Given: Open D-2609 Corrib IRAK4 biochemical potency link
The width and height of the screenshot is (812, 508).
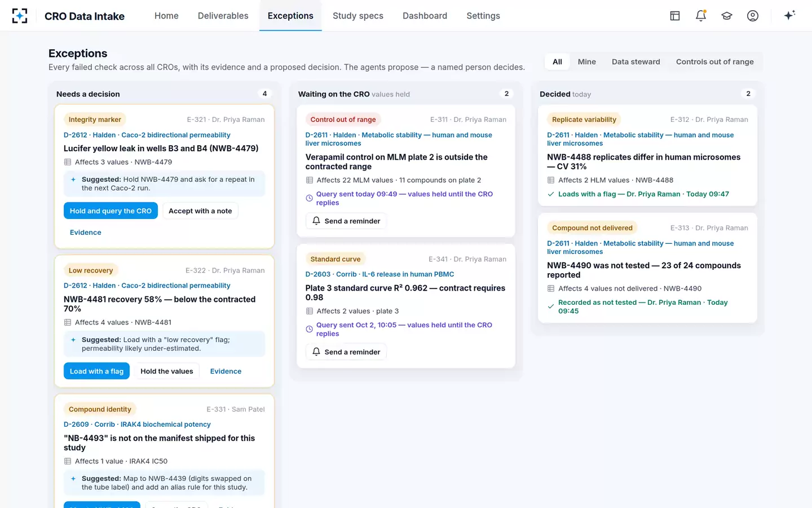Looking at the screenshot, I should [x=137, y=424].
